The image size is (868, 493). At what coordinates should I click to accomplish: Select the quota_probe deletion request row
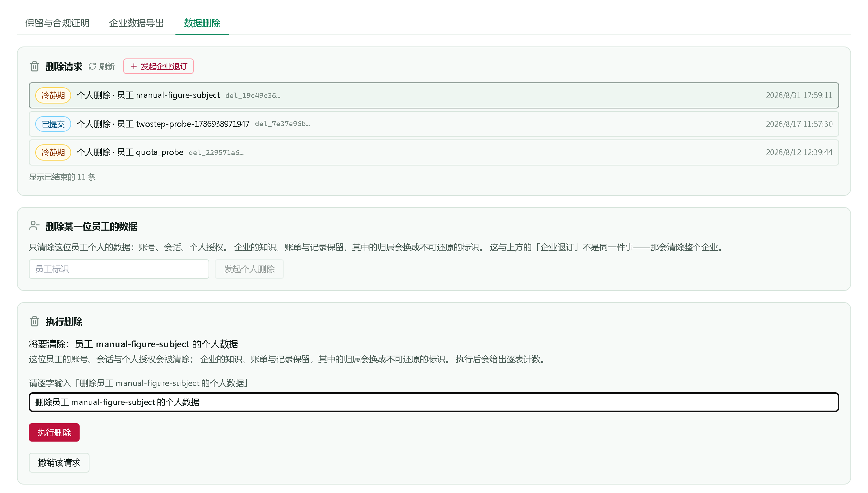click(x=434, y=152)
